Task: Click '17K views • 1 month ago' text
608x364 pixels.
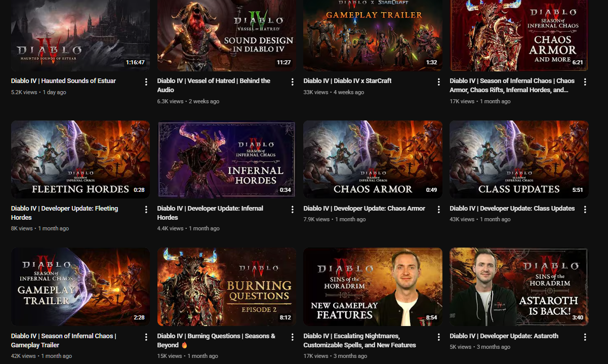Action: (480, 102)
